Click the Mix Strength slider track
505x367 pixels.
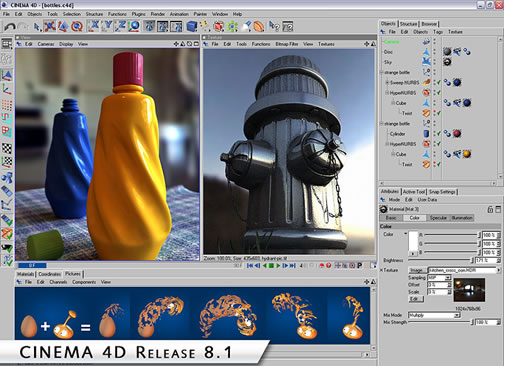pos(441,322)
